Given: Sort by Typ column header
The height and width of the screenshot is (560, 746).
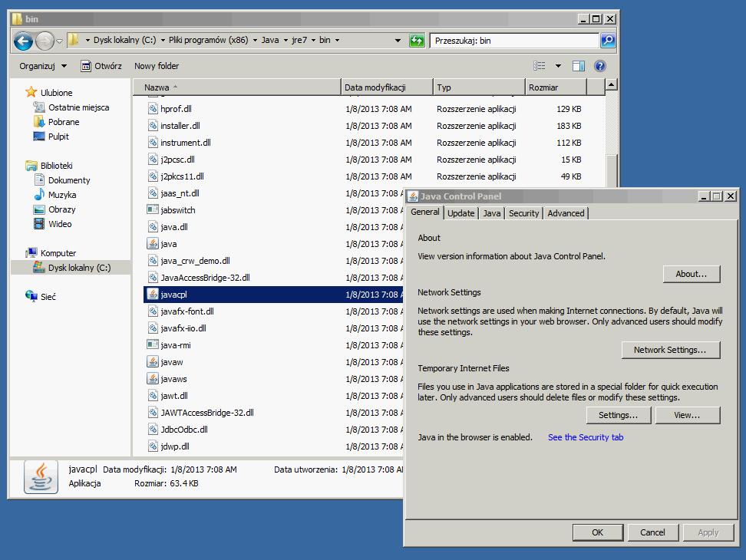Looking at the screenshot, I should (x=479, y=87).
